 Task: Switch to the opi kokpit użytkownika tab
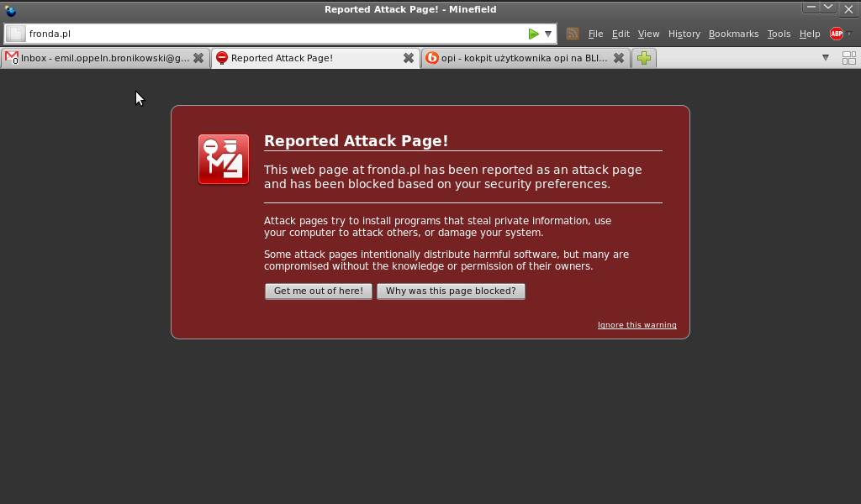517,58
